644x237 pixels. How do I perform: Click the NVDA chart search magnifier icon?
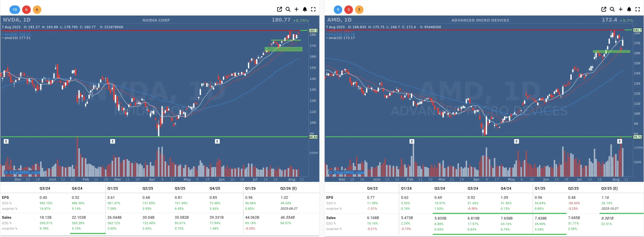click(288, 9)
